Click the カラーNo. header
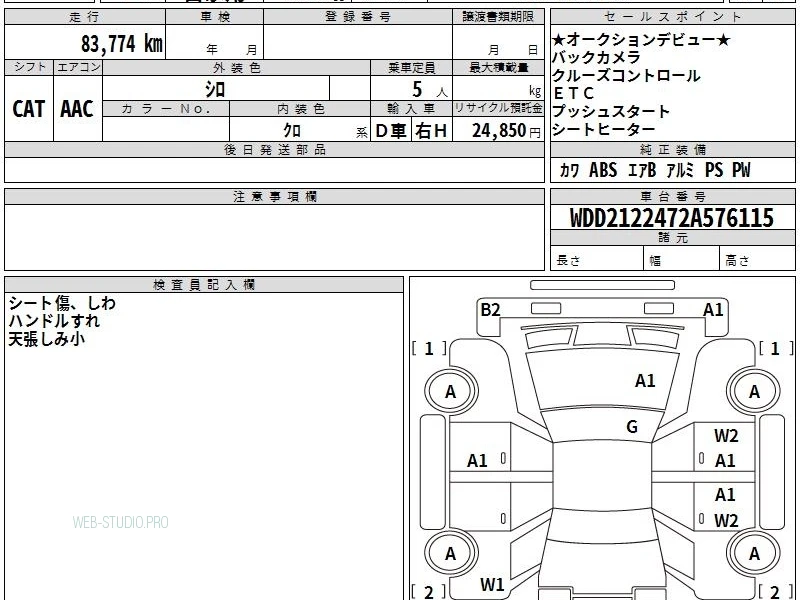This screenshot has width=800, height=600. pyautogui.click(x=166, y=109)
